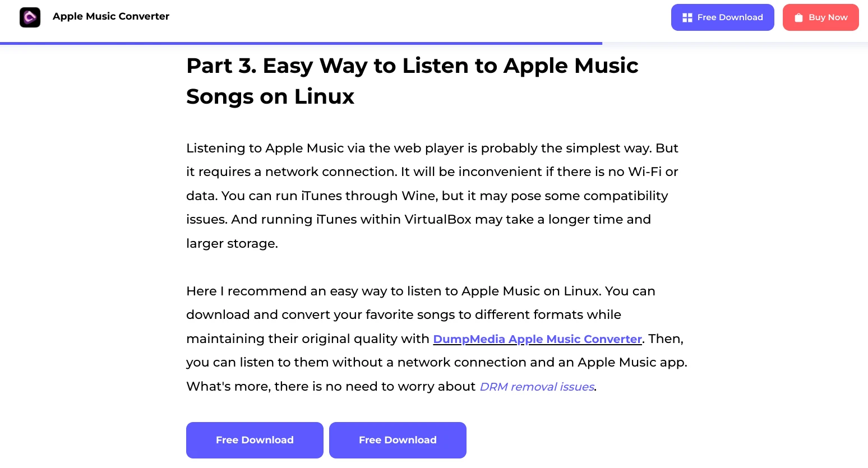Open the Apple Music Converter product title
868x468 pixels.
111,17
